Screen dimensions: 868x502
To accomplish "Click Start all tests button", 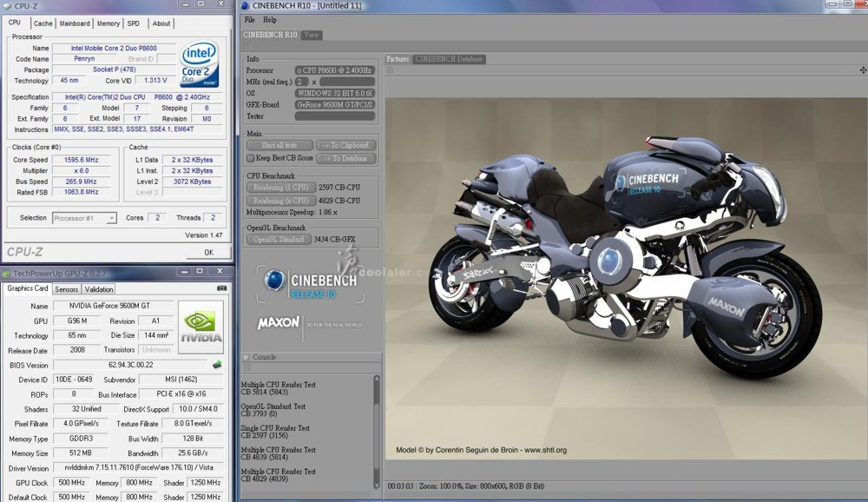I will point(279,145).
